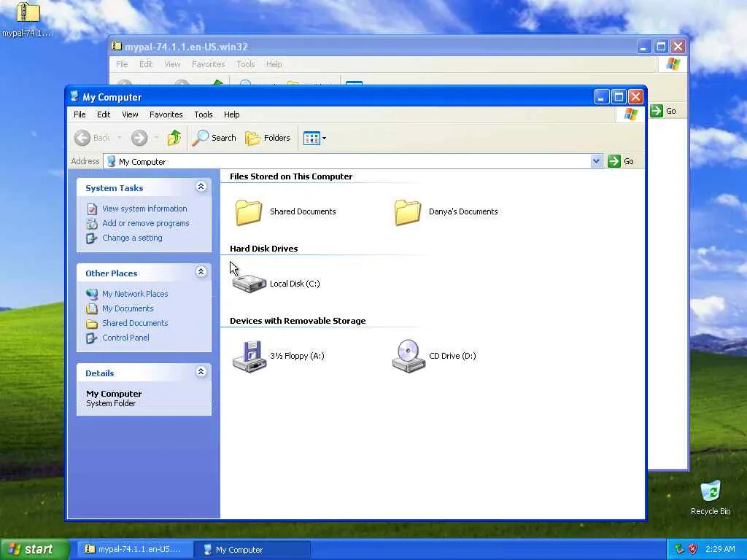Click the Windows flag logo in My Computer

(631, 114)
